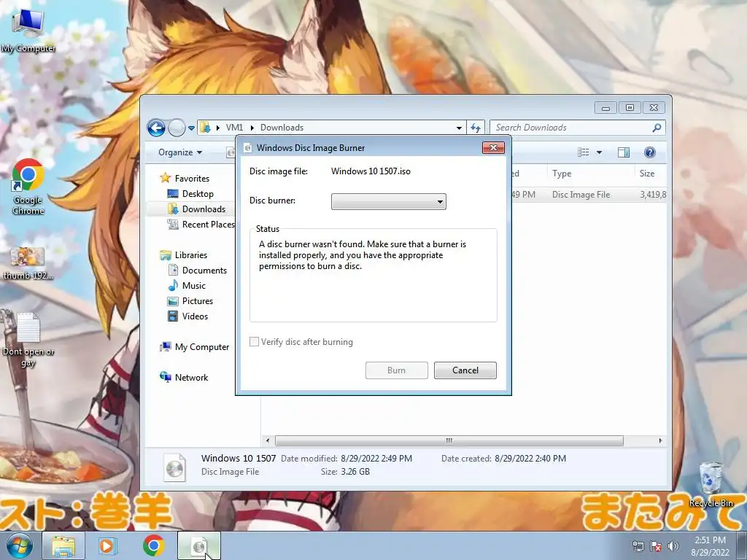747x560 pixels.
Task: Click the Burn button
Action: click(x=396, y=370)
